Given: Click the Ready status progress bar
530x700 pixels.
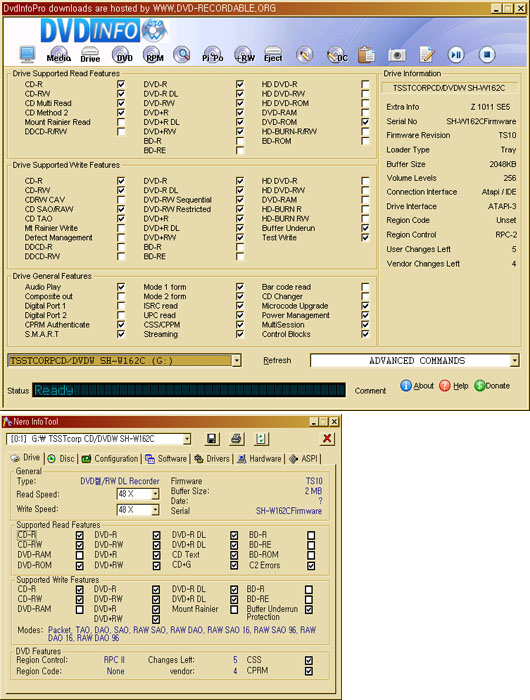Looking at the screenshot, I should click(188, 390).
